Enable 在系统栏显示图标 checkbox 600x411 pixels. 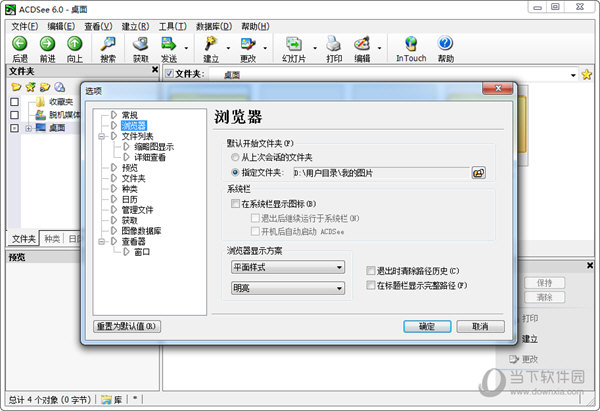pyautogui.click(x=235, y=204)
